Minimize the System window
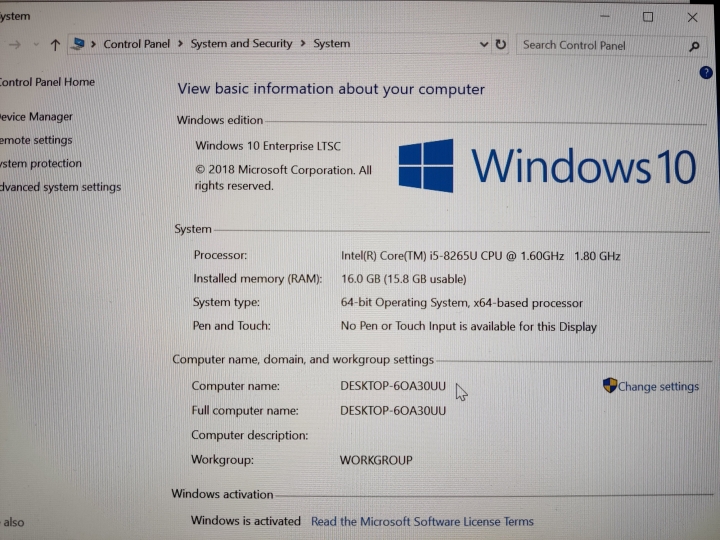Screen dimensions: 720x540 (605, 17)
